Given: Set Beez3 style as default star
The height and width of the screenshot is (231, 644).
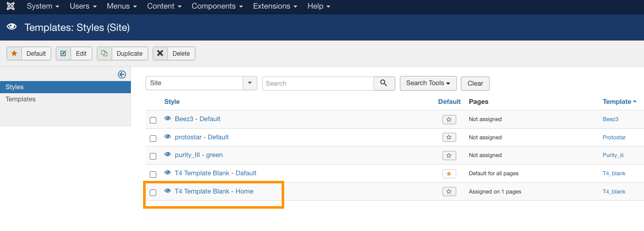Looking at the screenshot, I should click(x=449, y=120).
